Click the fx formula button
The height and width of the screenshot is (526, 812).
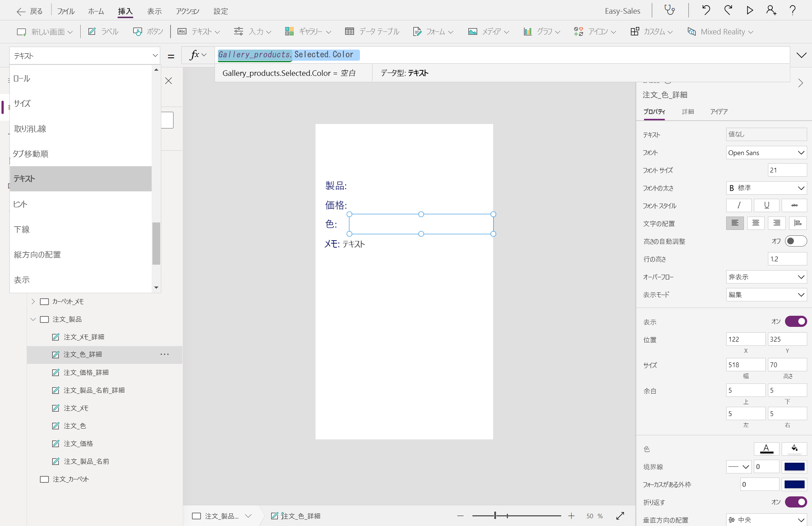click(198, 55)
